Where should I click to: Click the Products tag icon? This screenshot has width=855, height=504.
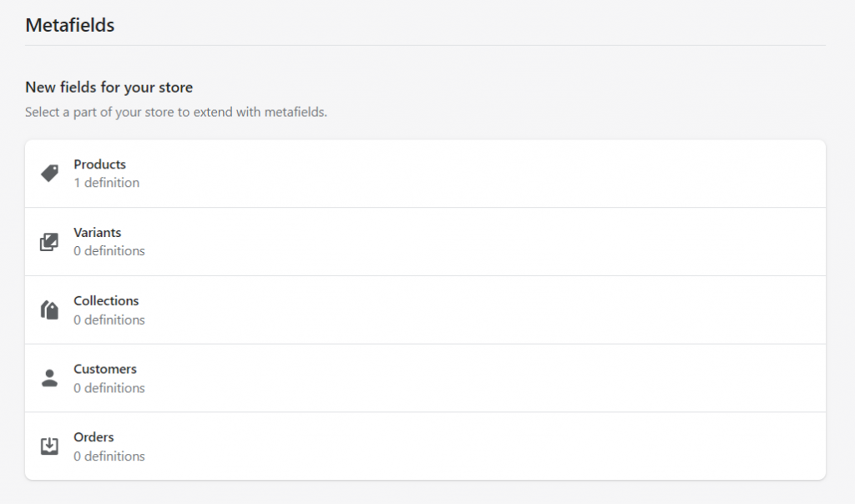click(x=48, y=172)
